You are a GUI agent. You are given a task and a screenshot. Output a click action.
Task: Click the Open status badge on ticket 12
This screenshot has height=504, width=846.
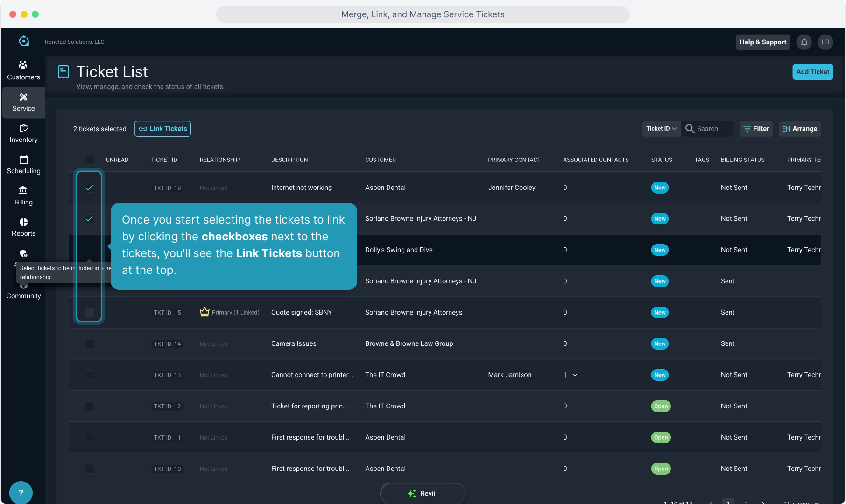[x=661, y=406]
